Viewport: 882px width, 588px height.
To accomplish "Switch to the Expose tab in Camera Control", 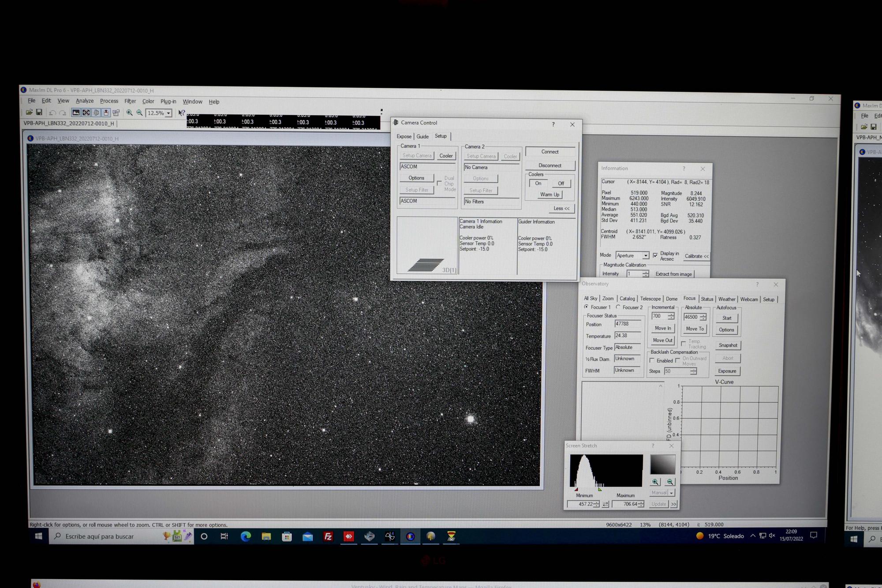I will tap(404, 136).
